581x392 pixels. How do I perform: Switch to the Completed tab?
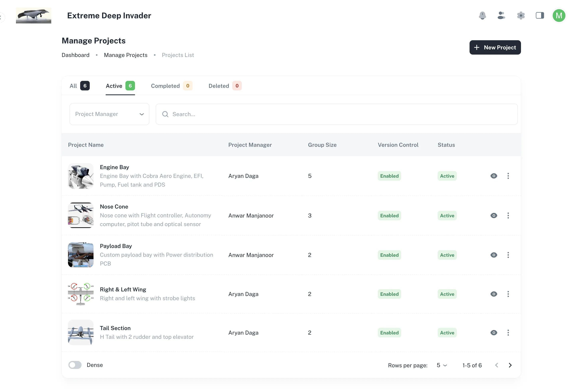tap(171, 86)
